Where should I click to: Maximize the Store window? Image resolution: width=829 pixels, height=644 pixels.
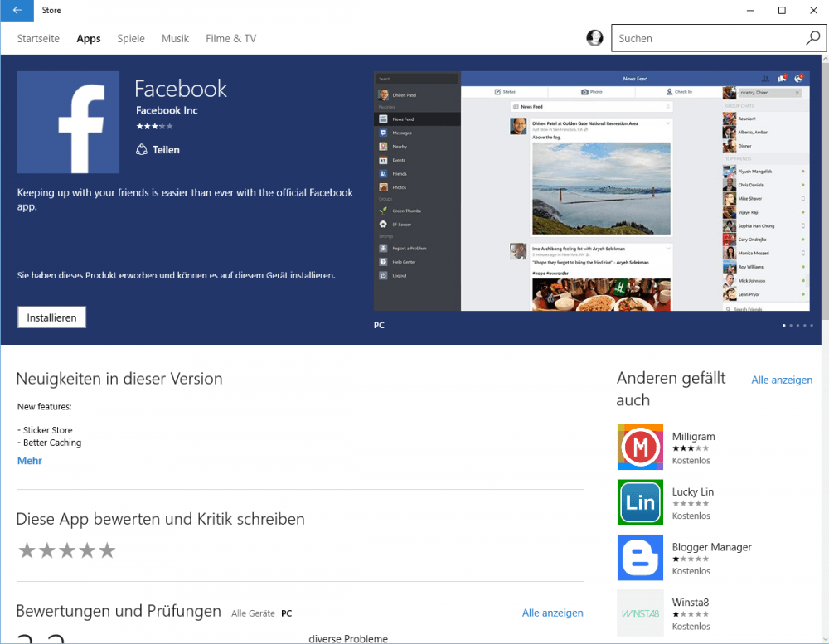click(x=782, y=11)
